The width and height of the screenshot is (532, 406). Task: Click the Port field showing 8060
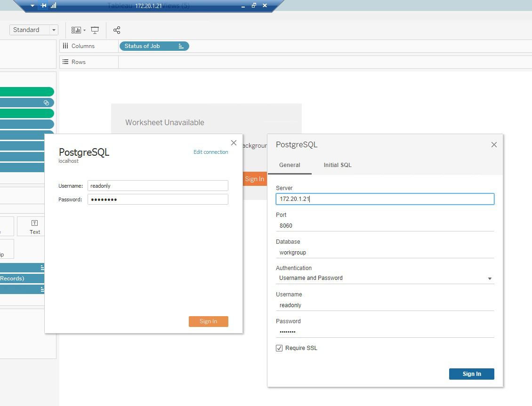[x=385, y=226]
